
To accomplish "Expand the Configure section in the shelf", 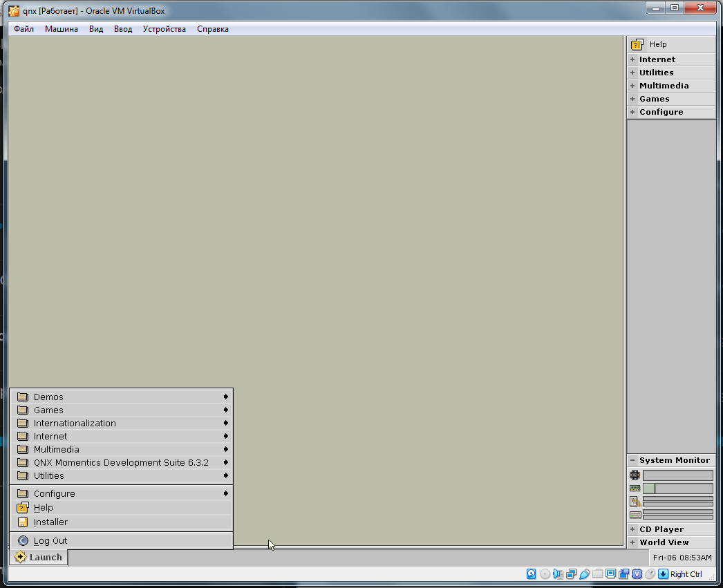I will point(671,112).
